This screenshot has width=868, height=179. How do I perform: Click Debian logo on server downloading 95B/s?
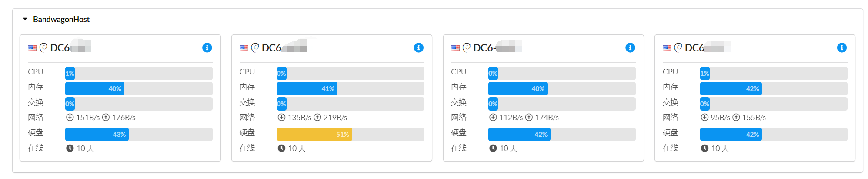(x=678, y=47)
